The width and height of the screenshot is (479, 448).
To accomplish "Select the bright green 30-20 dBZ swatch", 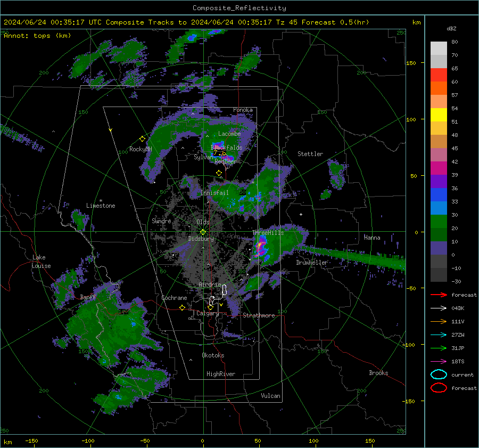I will point(439,222).
